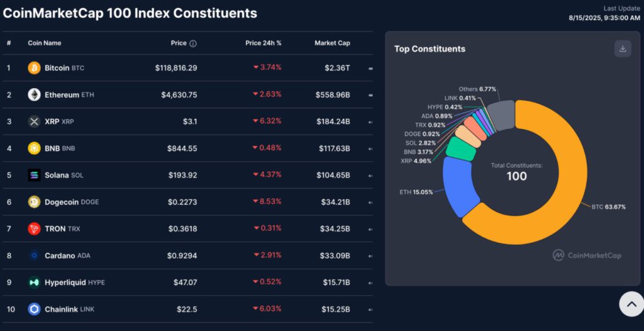Click the TRON logo icon

[34, 229]
